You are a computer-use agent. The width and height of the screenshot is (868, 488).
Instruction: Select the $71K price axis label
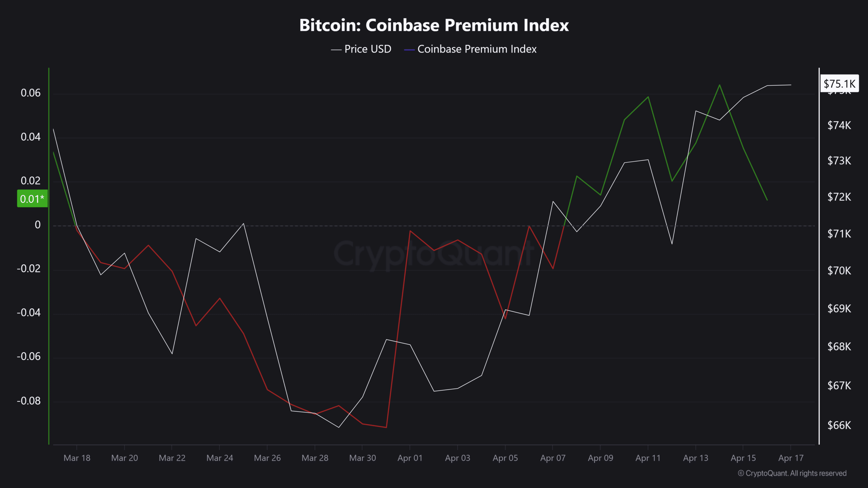[x=839, y=233]
